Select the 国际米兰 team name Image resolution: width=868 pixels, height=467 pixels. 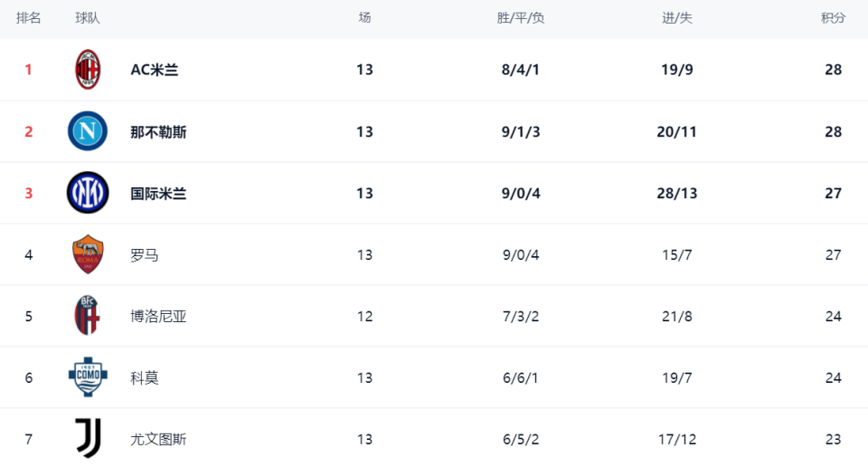point(158,193)
